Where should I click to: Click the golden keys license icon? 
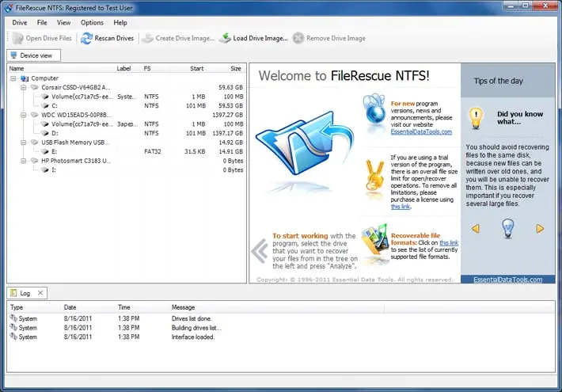[x=374, y=175]
